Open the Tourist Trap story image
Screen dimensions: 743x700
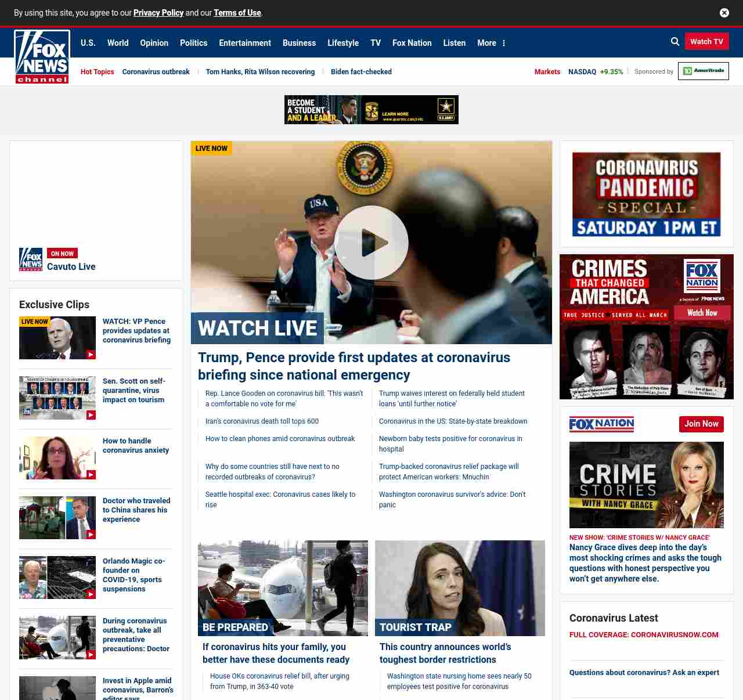[460, 588]
